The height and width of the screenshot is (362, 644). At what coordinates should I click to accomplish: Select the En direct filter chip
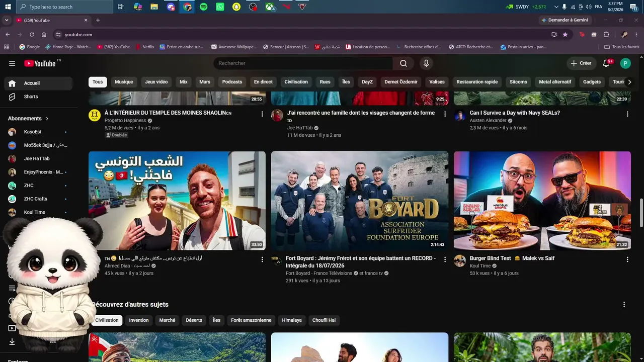point(263,82)
